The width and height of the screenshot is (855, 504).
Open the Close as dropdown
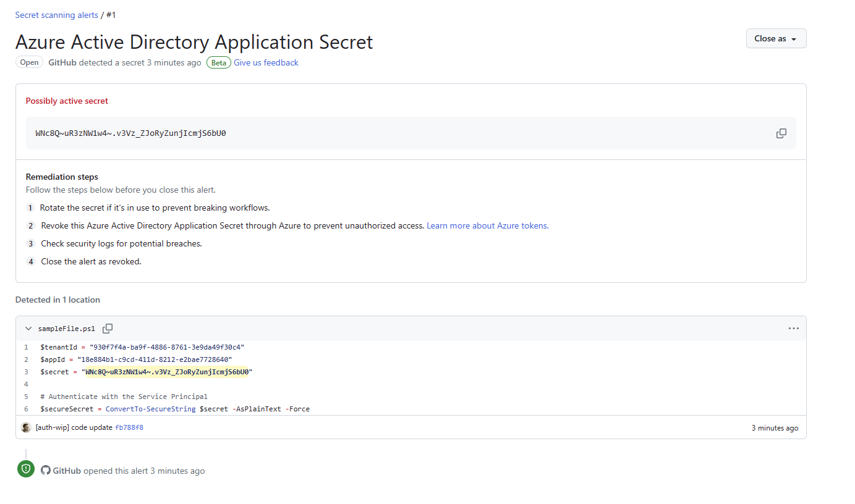(776, 38)
